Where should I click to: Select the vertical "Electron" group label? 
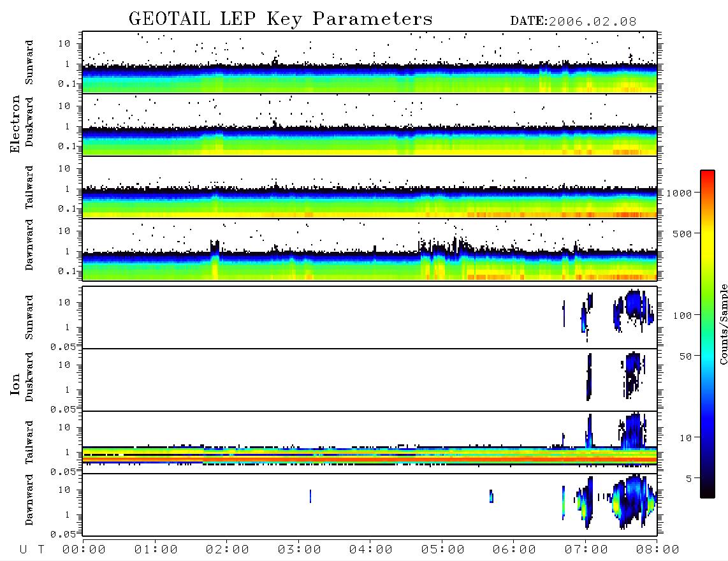pos(15,124)
